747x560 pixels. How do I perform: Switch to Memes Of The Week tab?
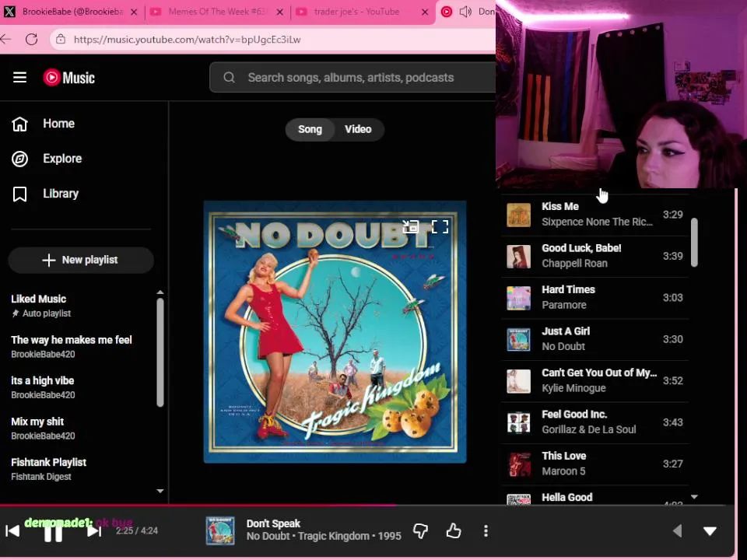pos(216,12)
